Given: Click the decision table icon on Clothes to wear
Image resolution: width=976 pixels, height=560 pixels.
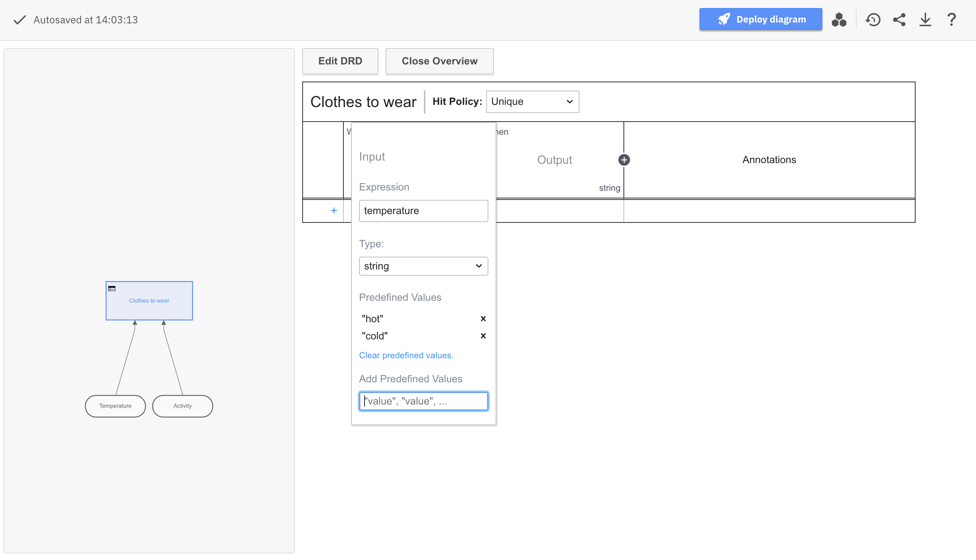Looking at the screenshot, I should coord(112,288).
